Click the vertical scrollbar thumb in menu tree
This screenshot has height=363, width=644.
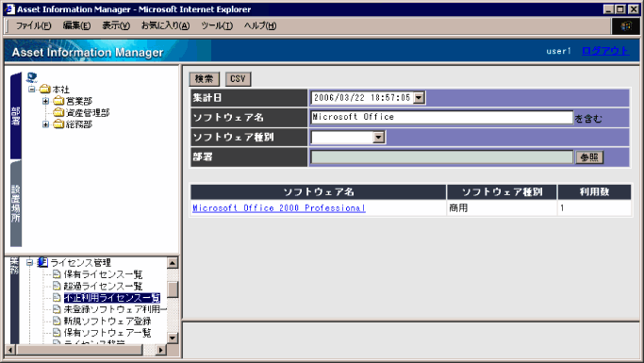[x=173, y=289]
